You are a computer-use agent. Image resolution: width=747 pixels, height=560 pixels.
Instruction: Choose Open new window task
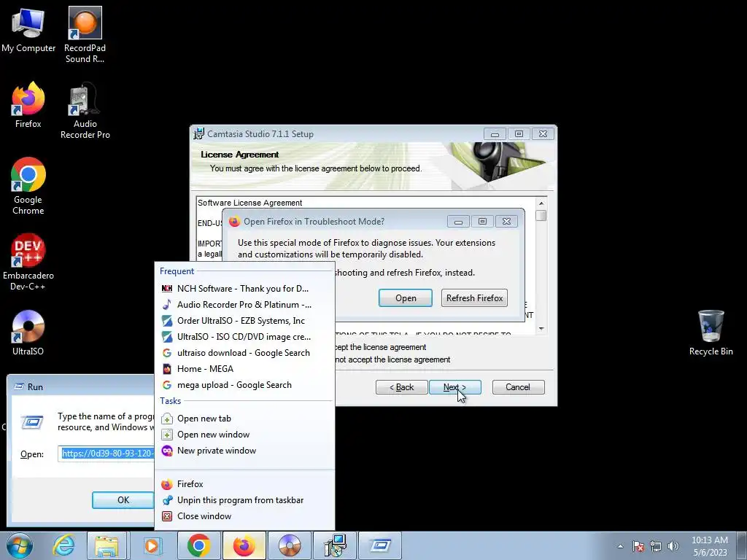tap(244, 435)
